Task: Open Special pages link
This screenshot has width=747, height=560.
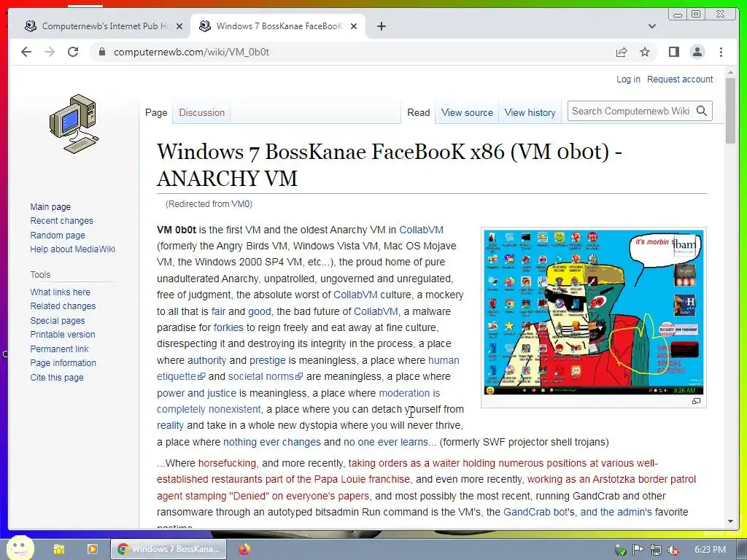Action: (x=58, y=321)
